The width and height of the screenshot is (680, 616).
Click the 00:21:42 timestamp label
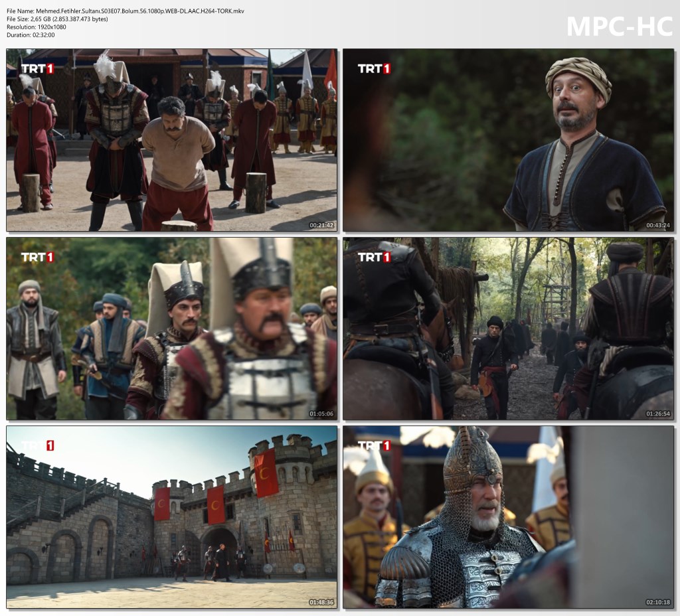tap(321, 226)
